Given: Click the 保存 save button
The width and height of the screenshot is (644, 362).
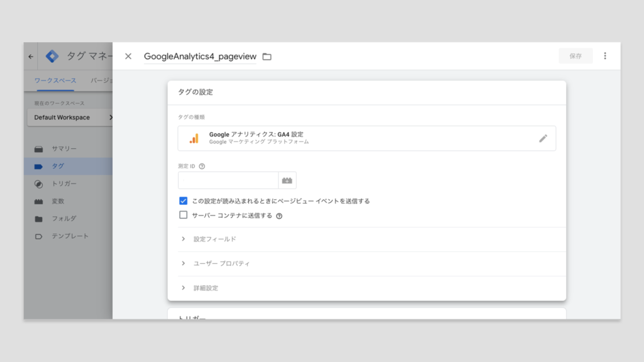Looking at the screenshot, I should coord(575,56).
